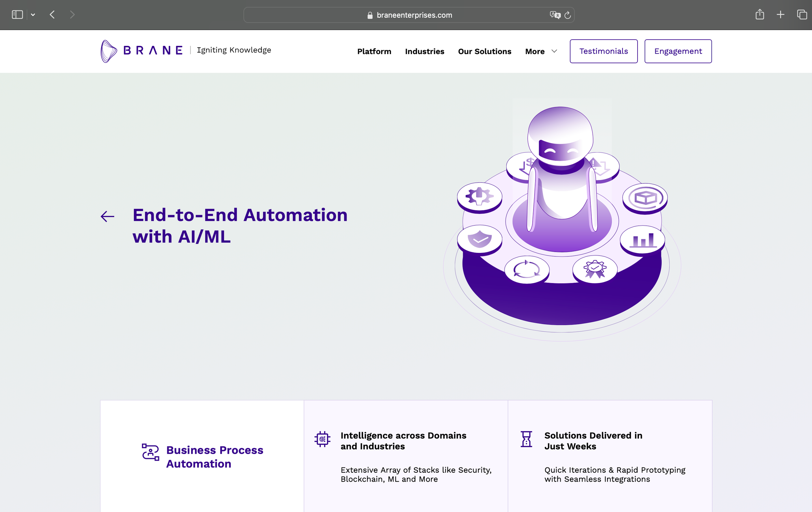Viewport: 812px width, 512px height.
Task: Reload the page with refresh icon
Action: tap(568, 15)
